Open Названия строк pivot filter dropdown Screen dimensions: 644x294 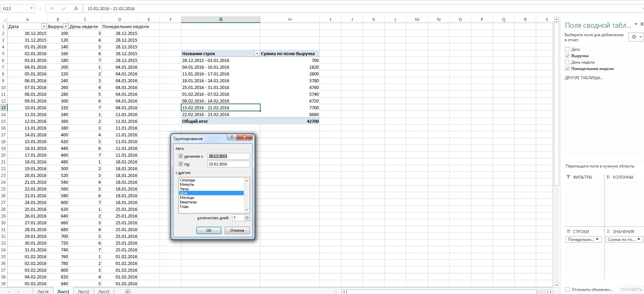257,53
